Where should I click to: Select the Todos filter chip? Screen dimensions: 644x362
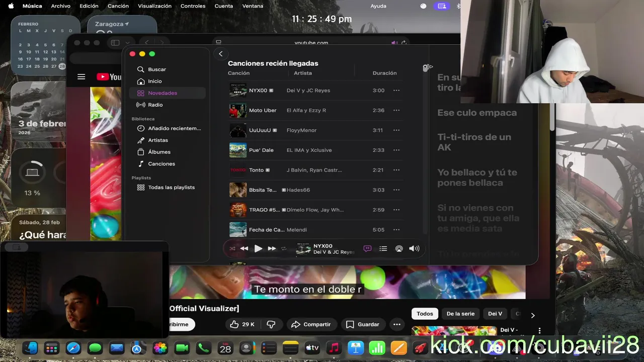(425, 314)
